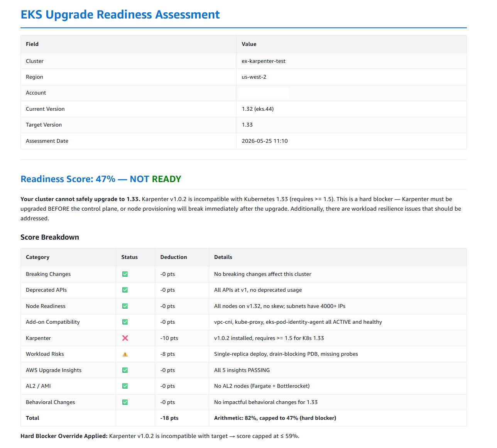Click the 'Account' field label
The height and width of the screenshot is (448, 497).
click(x=36, y=93)
